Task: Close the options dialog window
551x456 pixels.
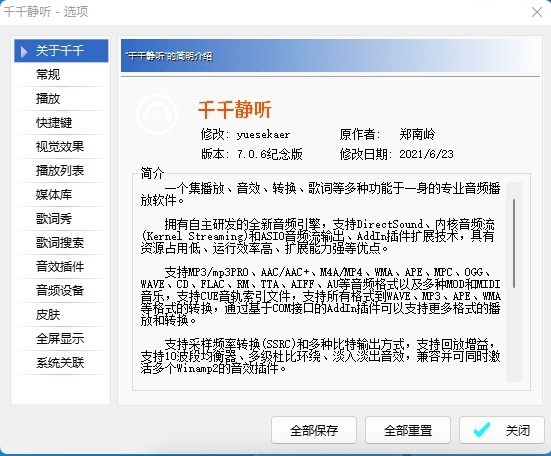Action: pyautogui.click(x=537, y=12)
